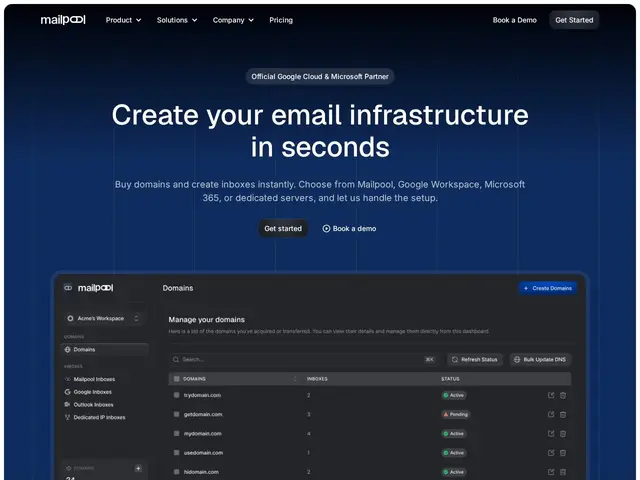Check the getdomain.com row checkbox

click(176, 414)
